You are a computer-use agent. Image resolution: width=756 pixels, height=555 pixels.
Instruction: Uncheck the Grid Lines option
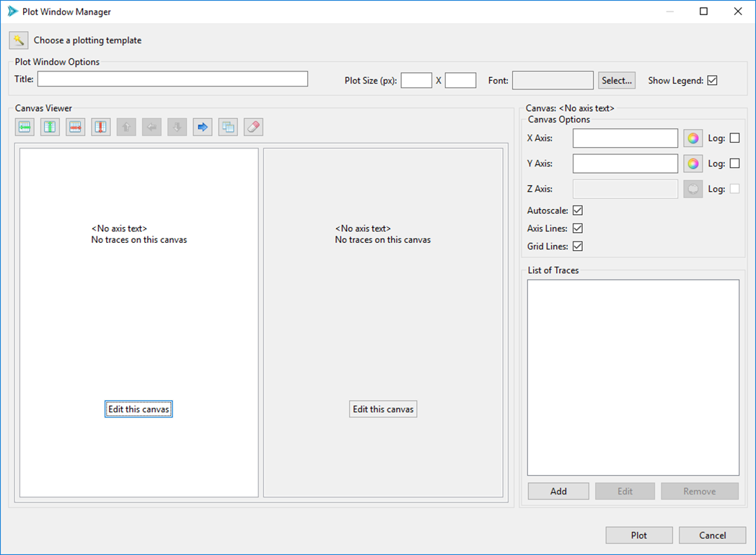point(577,246)
